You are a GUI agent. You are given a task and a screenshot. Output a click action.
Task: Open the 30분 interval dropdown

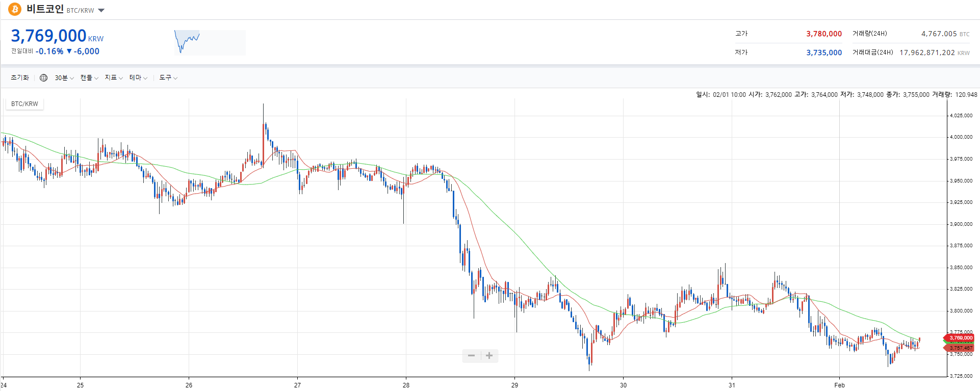(64, 78)
